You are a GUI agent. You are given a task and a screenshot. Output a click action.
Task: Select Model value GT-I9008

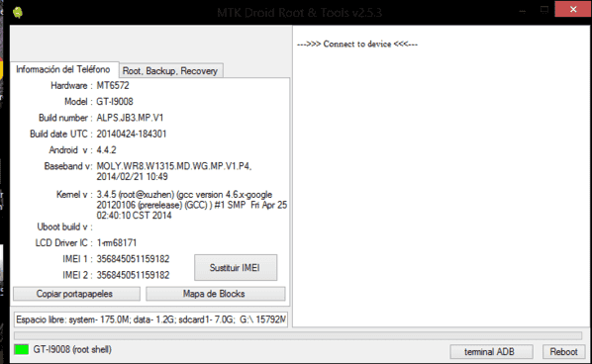click(x=115, y=102)
